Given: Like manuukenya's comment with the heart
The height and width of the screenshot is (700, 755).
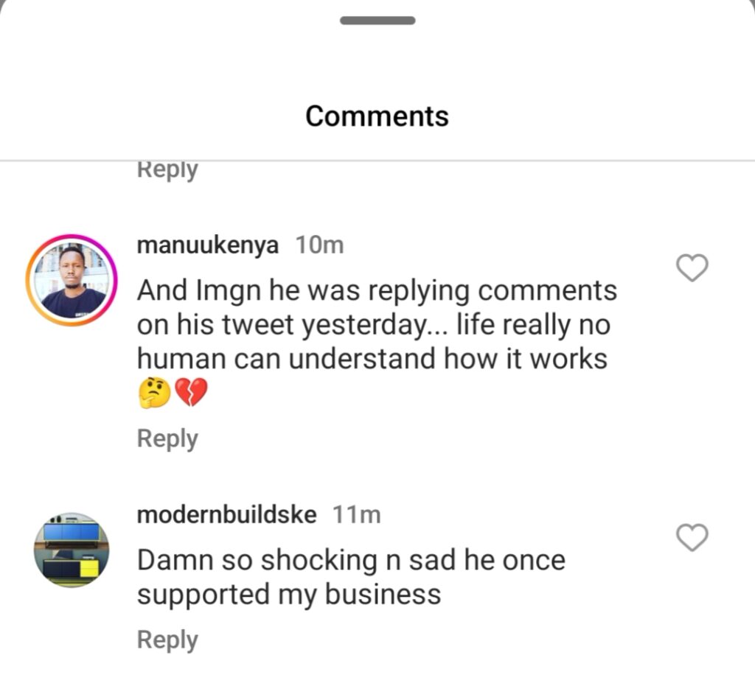Looking at the screenshot, I should [692, 268].
